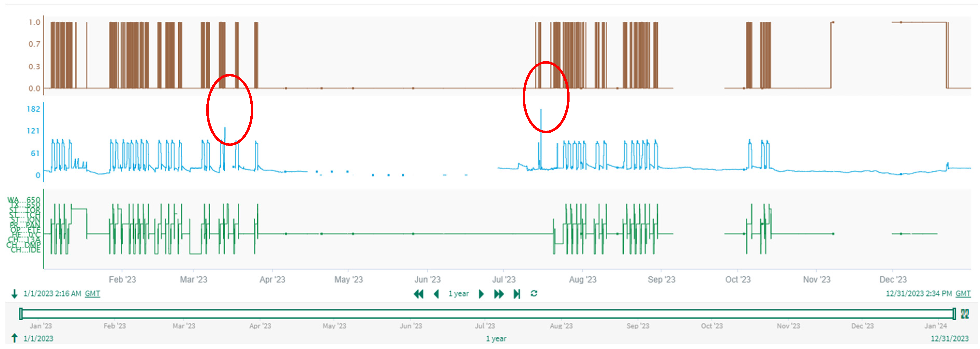Click the right handle of range slider
Image resolution: width=980 pixels, height=349 pixels.
coord(954,314)
